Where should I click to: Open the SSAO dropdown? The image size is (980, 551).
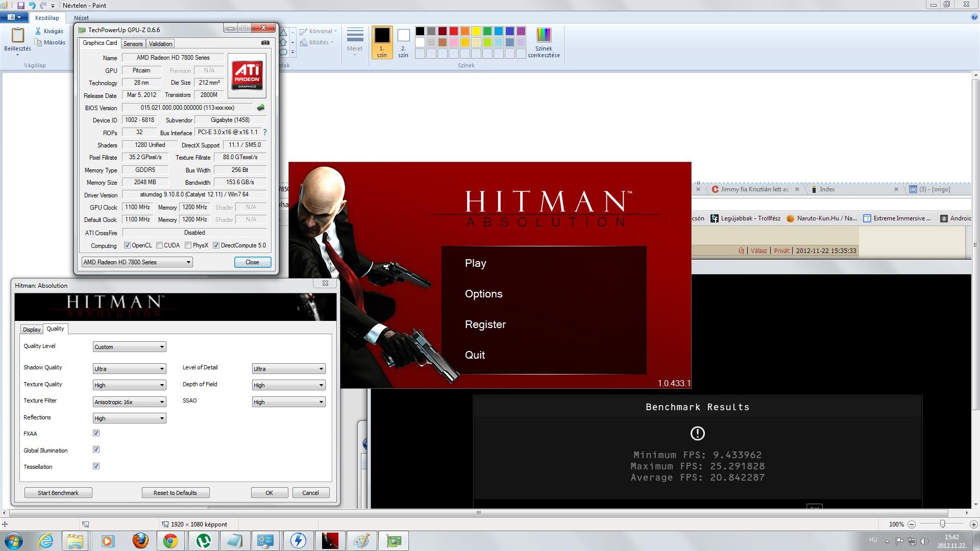tap(289, 402)
